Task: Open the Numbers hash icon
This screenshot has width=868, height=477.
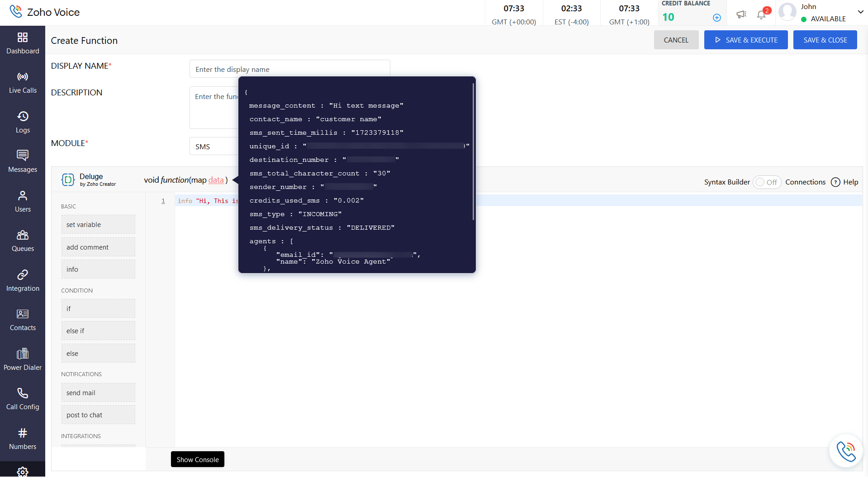Action: coord(23,433)
